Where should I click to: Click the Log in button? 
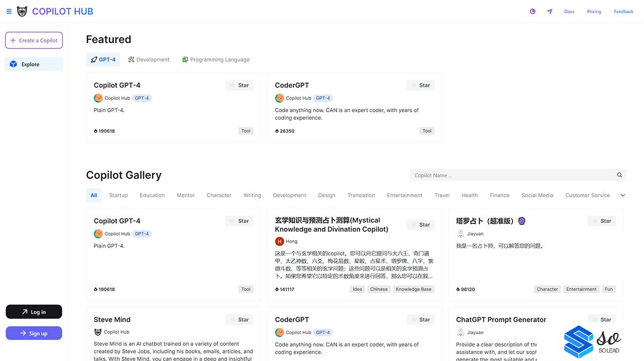click(x=34, y=312)
